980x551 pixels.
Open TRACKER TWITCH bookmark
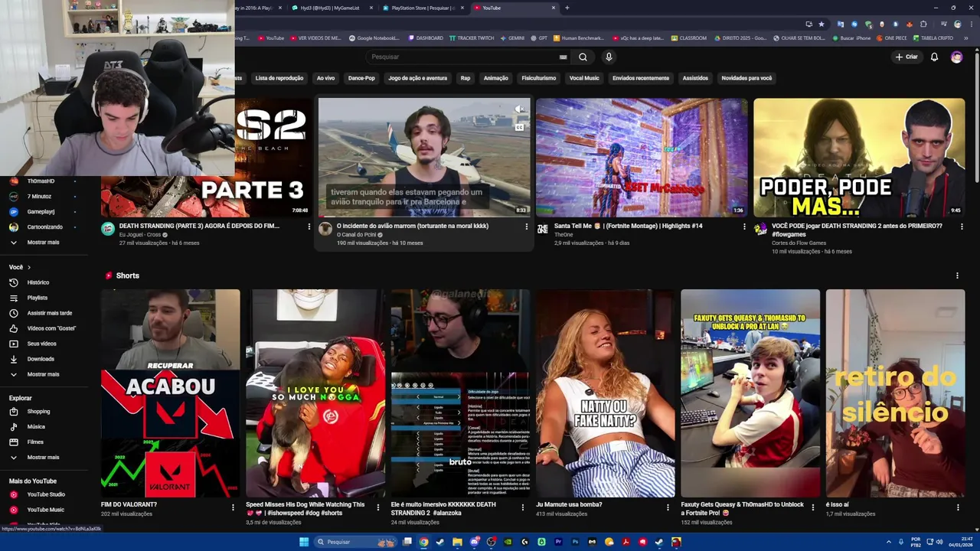click(472, 37)
